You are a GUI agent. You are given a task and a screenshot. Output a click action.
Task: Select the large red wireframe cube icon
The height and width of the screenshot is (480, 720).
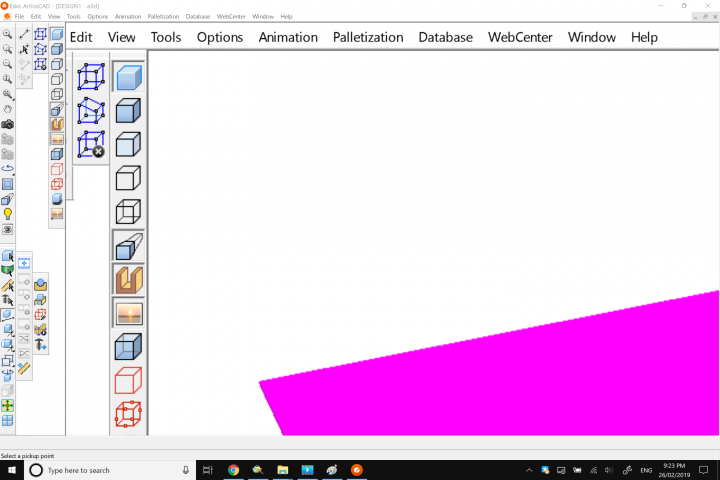[x=128, y=414]
